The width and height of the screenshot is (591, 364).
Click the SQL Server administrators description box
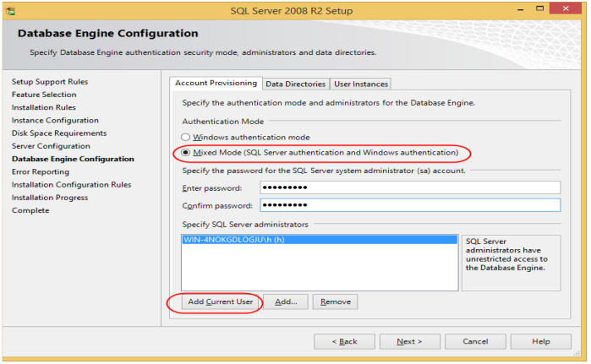[511, 263]
